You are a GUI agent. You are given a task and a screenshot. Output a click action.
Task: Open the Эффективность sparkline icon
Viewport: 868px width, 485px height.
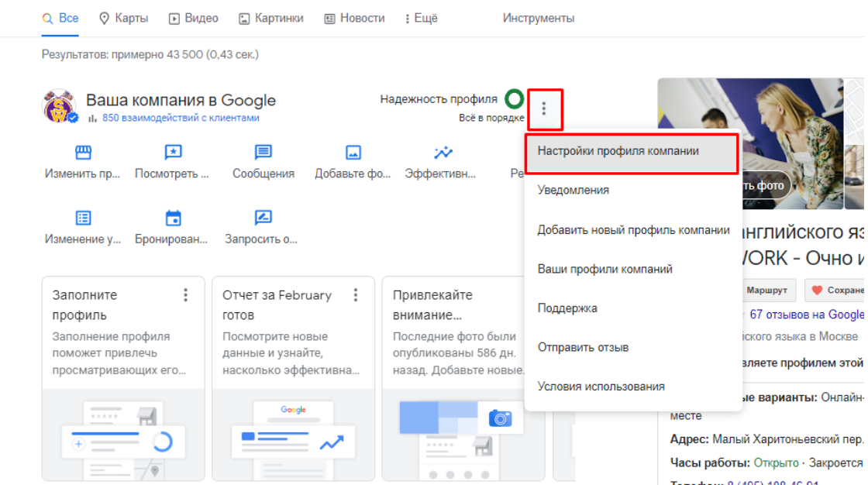[x=443, y=152]
